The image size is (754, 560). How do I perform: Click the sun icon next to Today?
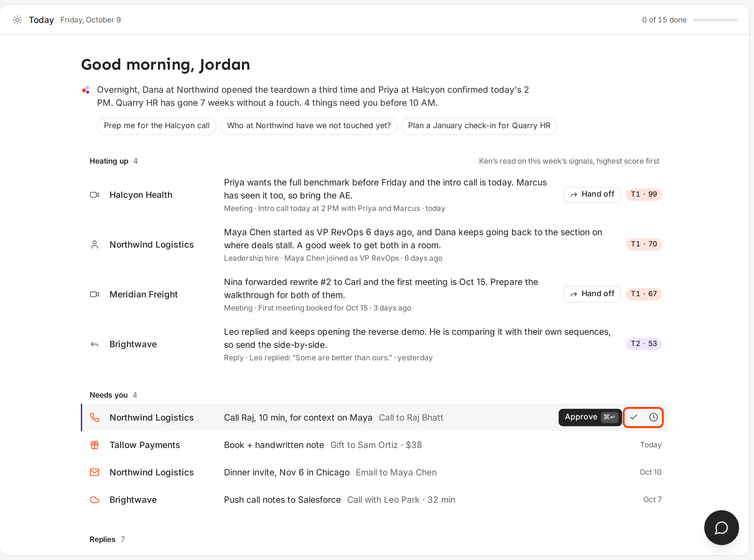[x=18, y=20]
